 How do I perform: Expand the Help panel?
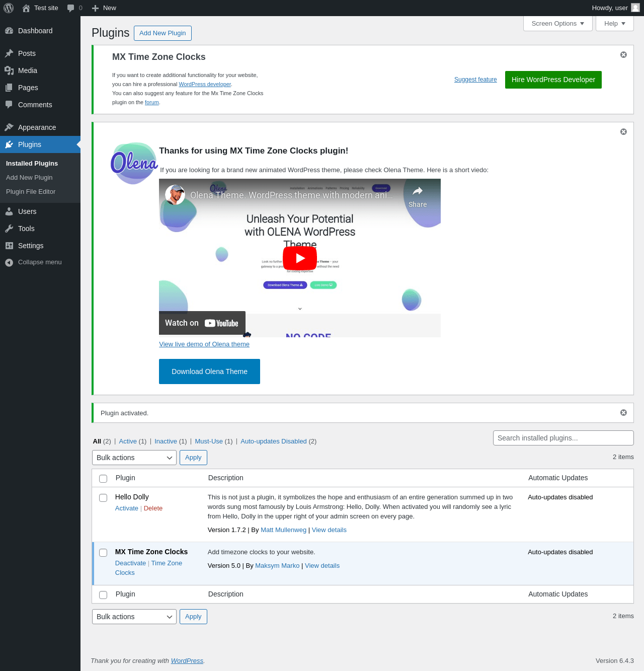(x=615, y=24)
